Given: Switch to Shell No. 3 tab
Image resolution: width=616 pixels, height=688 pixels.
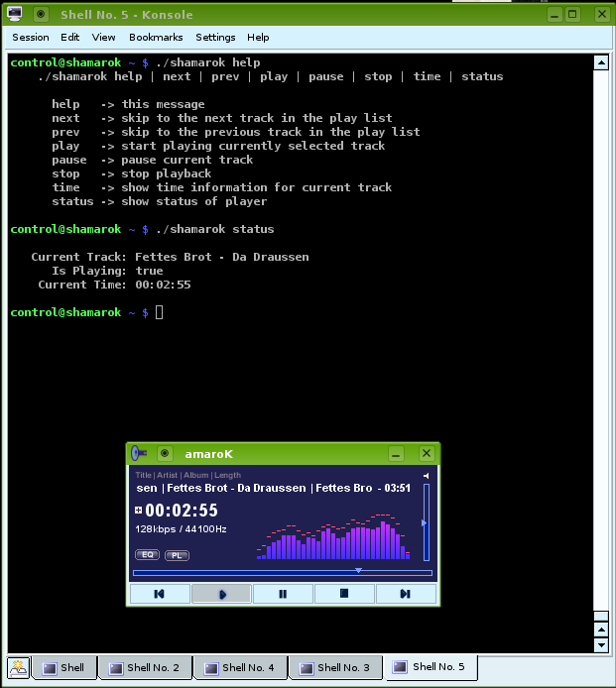Looking at the screenshot, I should 335,668.
